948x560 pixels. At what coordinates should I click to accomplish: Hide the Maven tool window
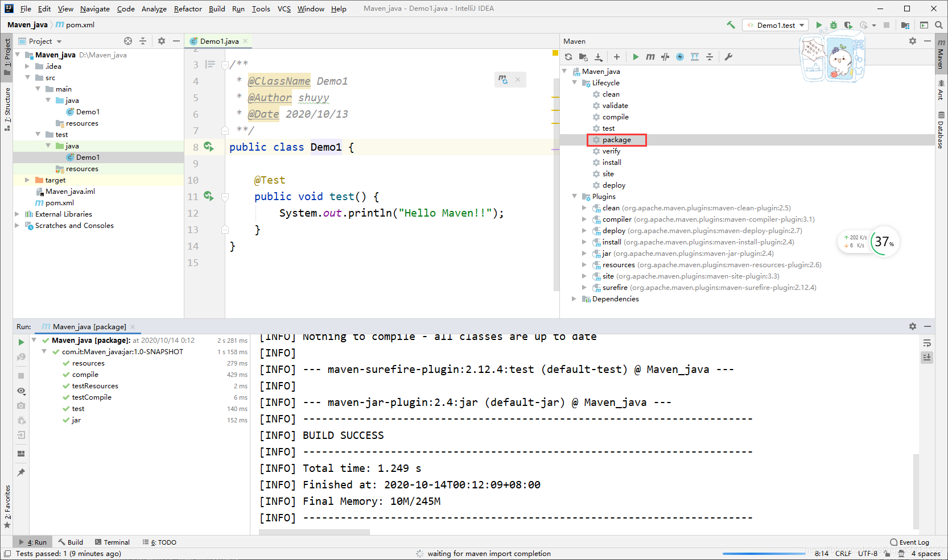tap(928, 41)
